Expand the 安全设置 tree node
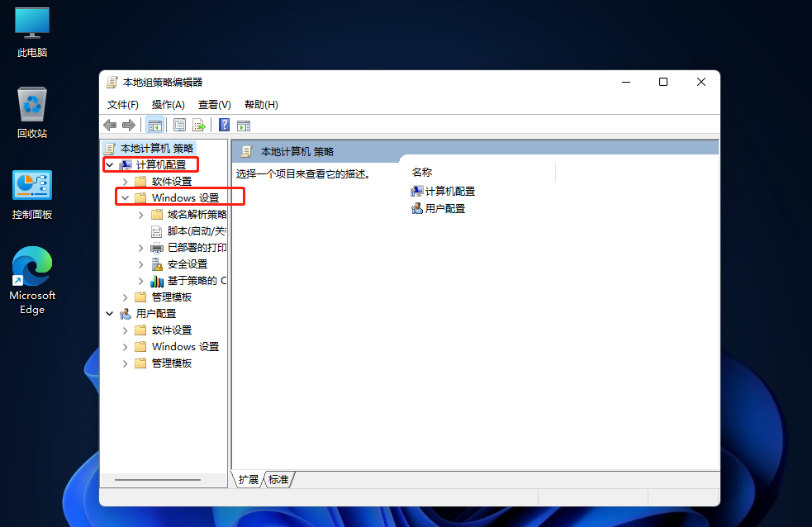812x527 pixels. pyautogui.click(x=141, y=264)
